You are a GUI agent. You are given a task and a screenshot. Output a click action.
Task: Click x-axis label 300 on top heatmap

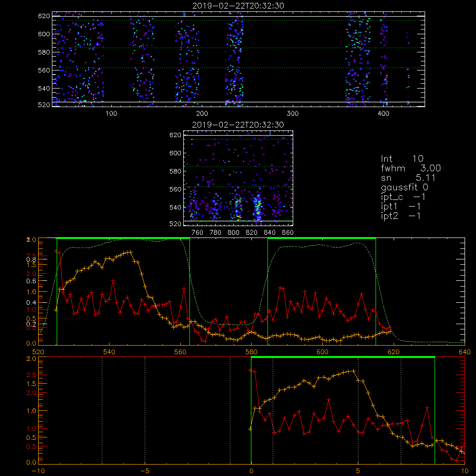coord(293,114)
